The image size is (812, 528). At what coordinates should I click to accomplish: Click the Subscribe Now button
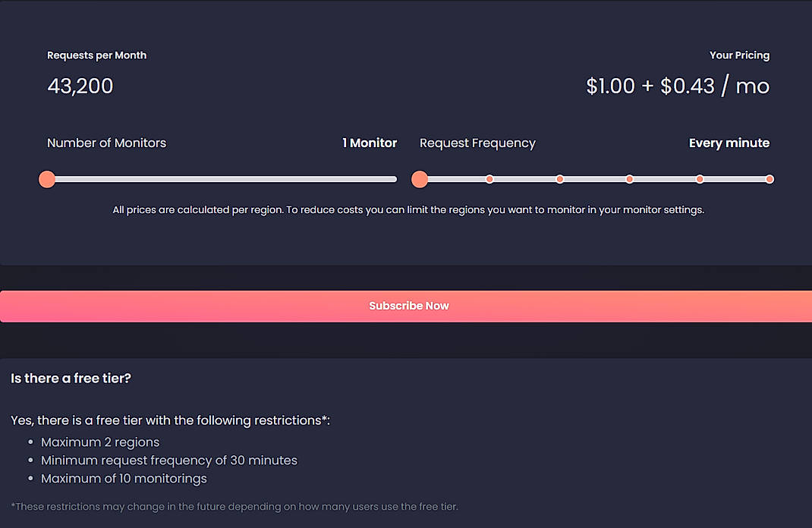[x=408, y=306]
